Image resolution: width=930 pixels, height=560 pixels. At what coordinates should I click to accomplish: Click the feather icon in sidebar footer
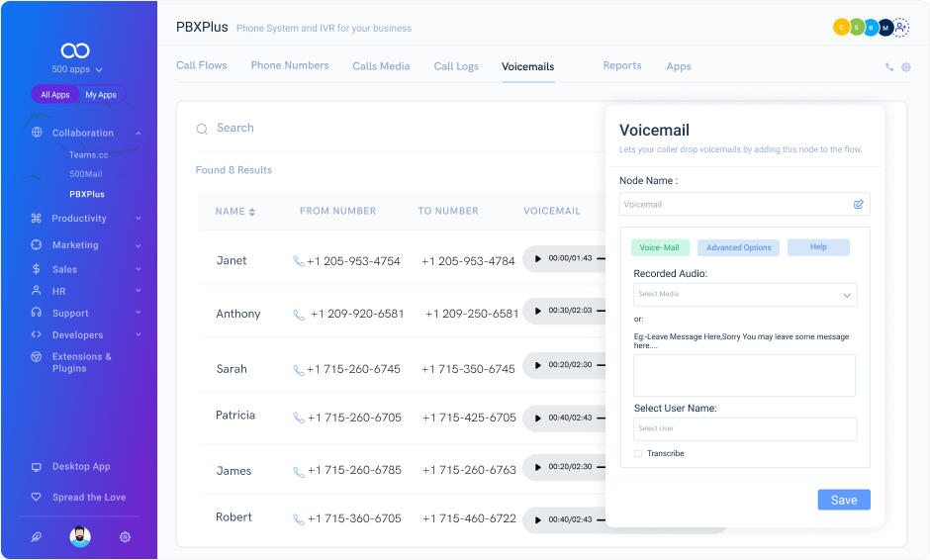[x=37, y=537]
